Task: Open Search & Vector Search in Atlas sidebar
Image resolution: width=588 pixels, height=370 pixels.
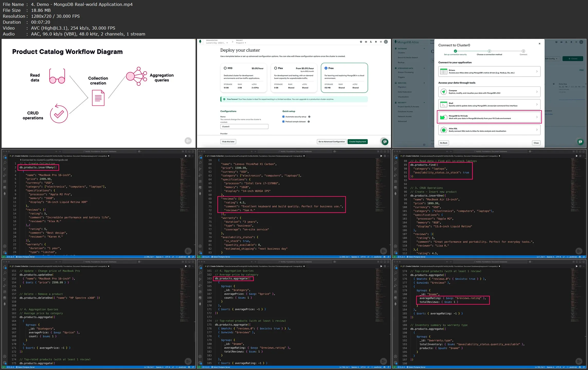Action: tap(408, 58)
